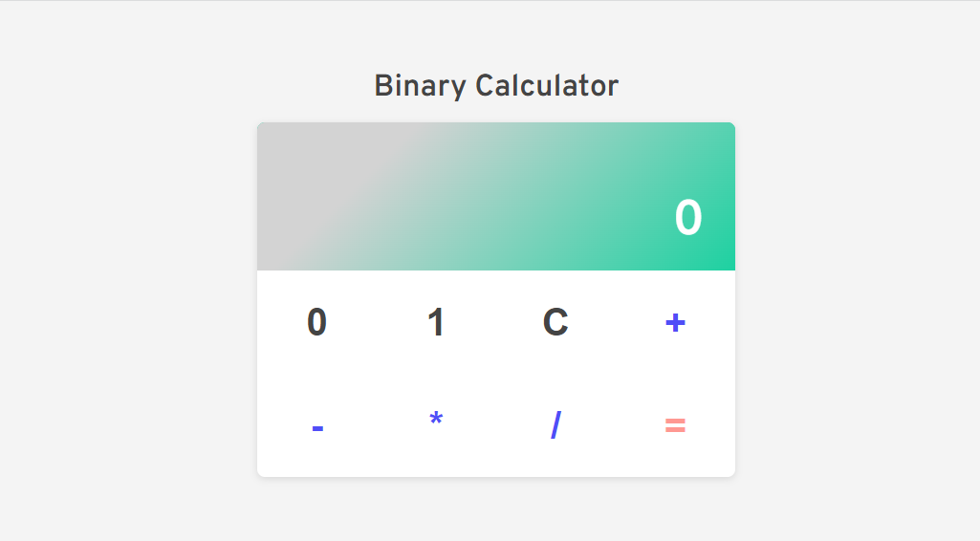The width and height of the screenshot is (980, 541).
Task: Choose the slash divide operator
Action: click(555, 425)
